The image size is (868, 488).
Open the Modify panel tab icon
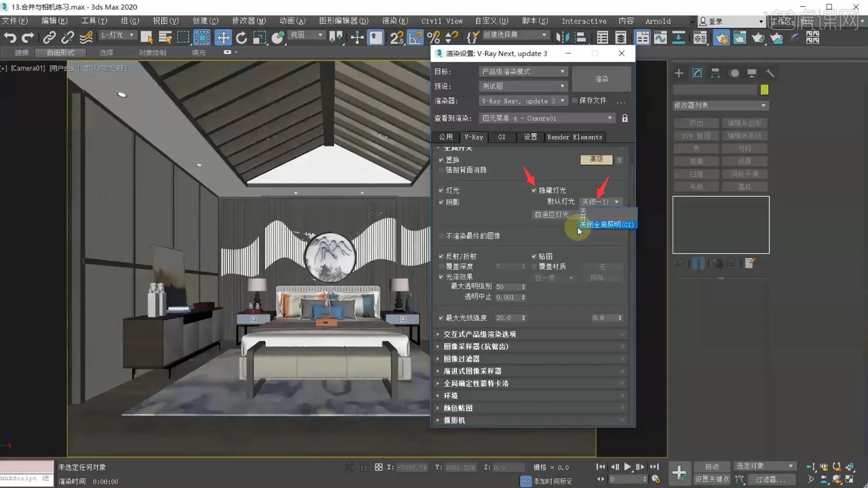(697, 73)
